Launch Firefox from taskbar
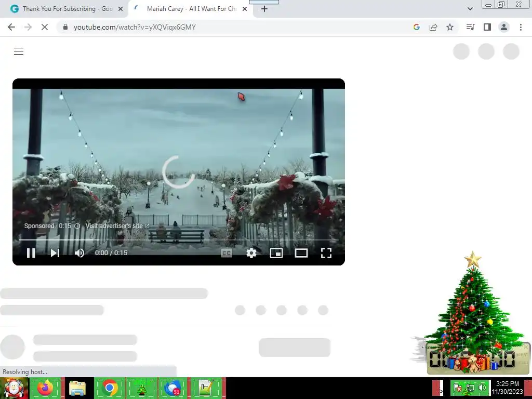Image resolution: width=532 pixels, height=399 pixels. click(45, 388)
